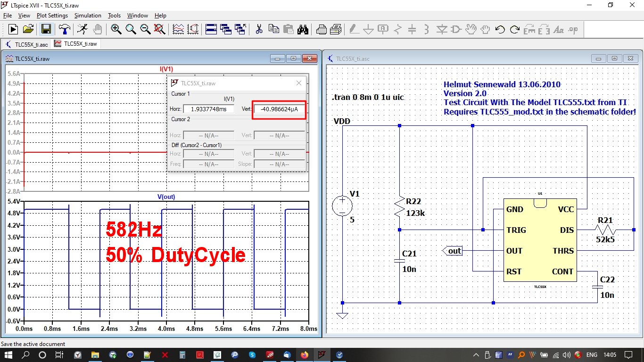Minimize the TLC55X_ti.asc schematic window
The image size is (644, 362).
[x=599, y=58]
